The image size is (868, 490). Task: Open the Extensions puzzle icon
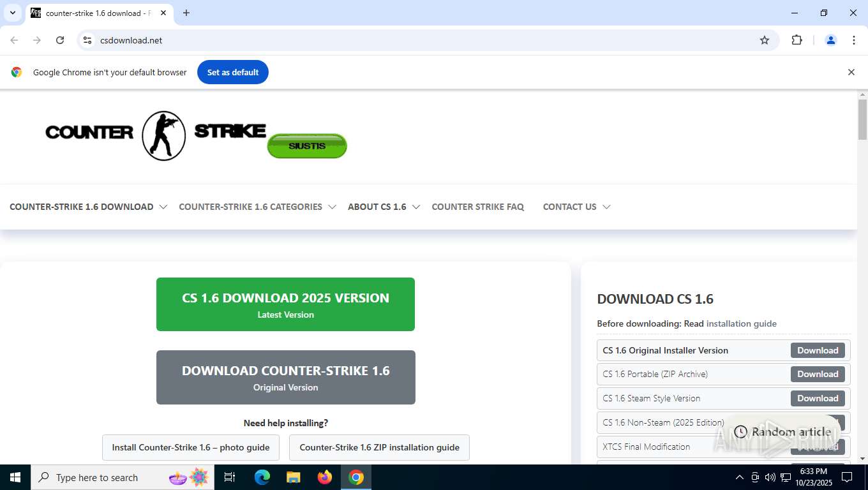coord(797,40)
